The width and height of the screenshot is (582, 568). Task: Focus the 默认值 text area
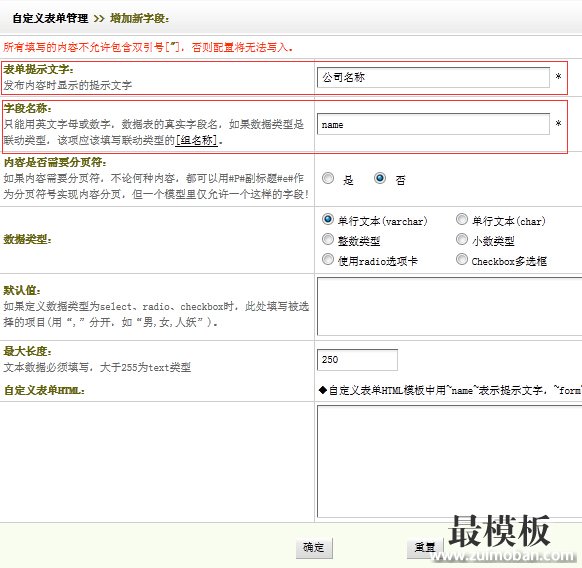pyautogui.click(x=449, y=306)
